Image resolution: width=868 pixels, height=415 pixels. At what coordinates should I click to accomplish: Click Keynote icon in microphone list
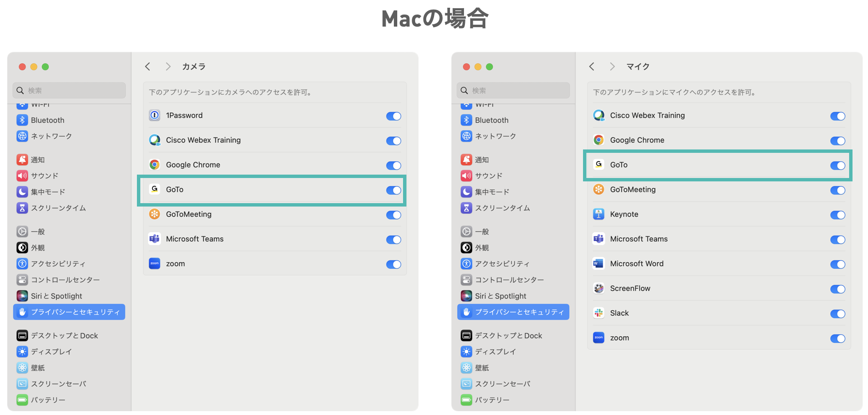(599, 214)
